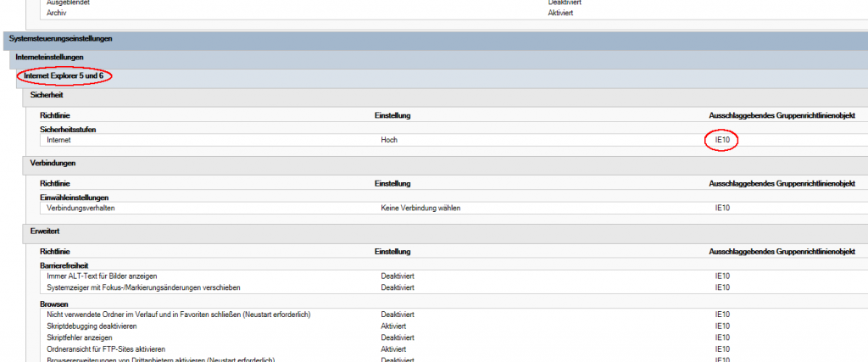Select Immer ALT-Text für Bilder anzeigen
Screen dimensions: 868x362
103,276
